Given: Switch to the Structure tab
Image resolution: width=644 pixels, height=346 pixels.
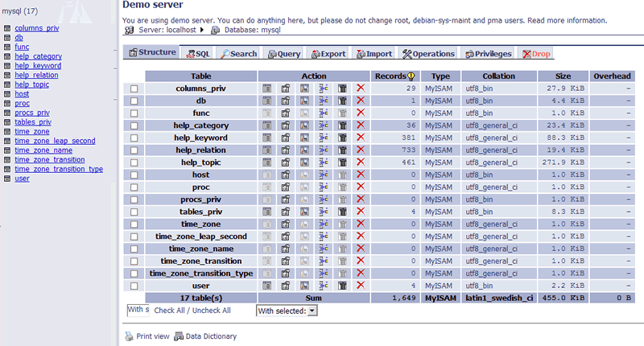Looking at the screenshot, I should click(x=152, y=52).
